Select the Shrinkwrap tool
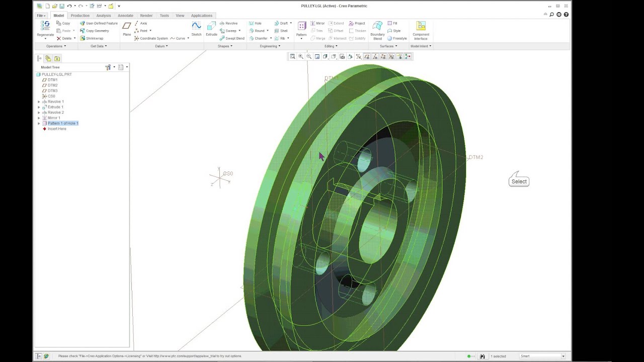This screenshot has height=362, width=644. [92, 38]
